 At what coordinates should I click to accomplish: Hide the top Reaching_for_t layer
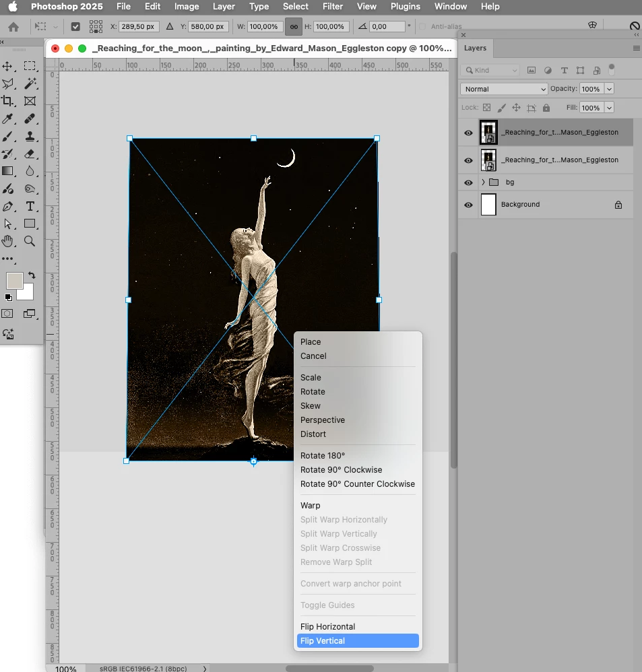tap(468, 133)
